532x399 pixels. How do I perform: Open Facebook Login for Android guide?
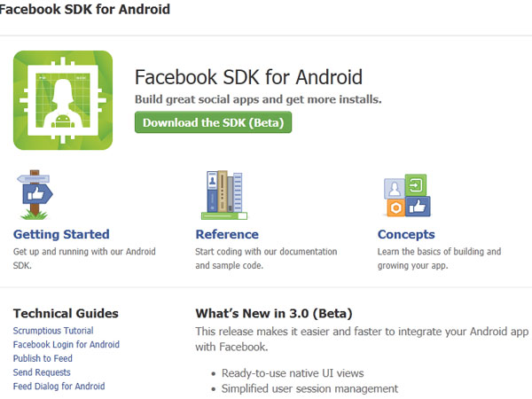pyautogui.click(x=66, y=345)
